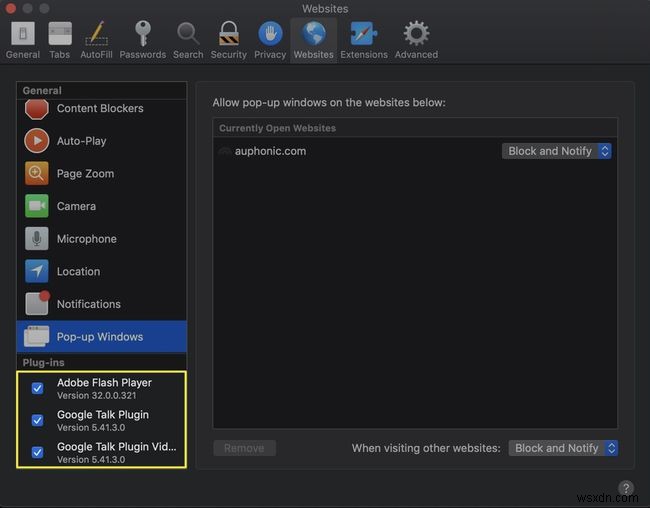Open the Search magnifier icon
Screen dimensions: 650x508
188,33
